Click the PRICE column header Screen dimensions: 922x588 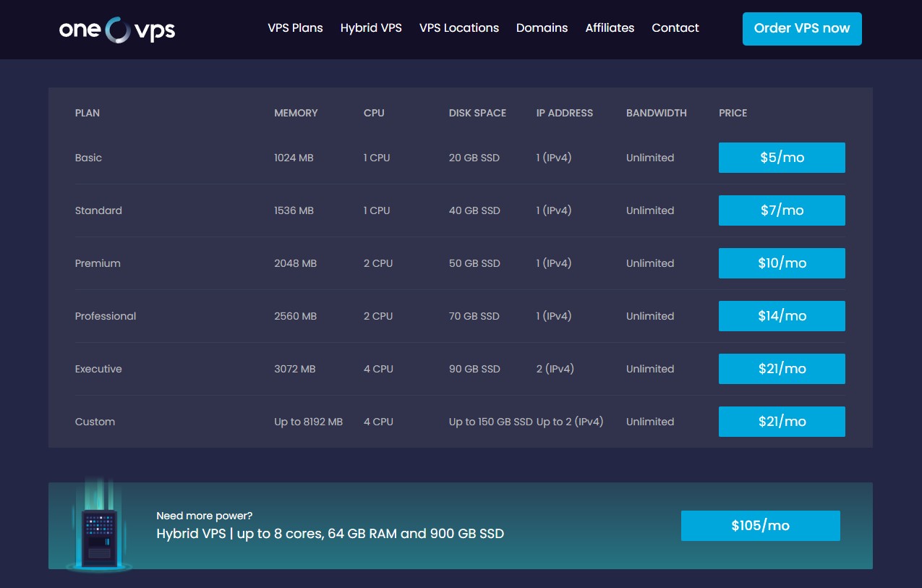[733, 113]
